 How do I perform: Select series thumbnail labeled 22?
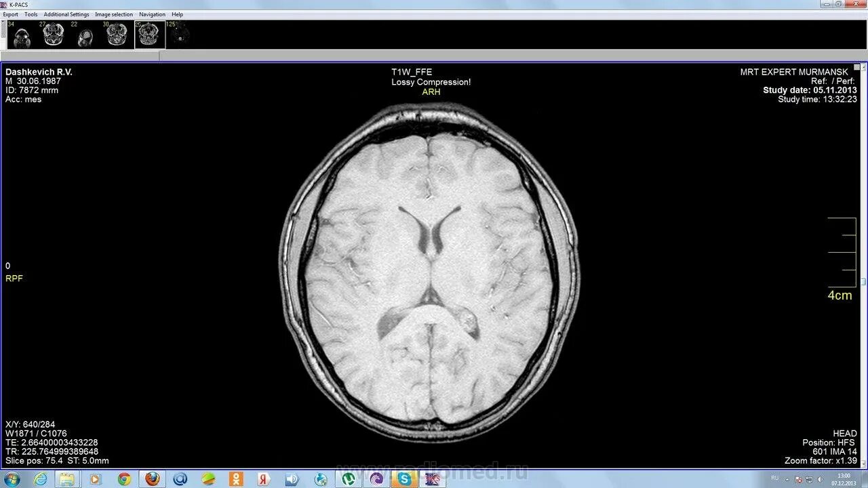(84, 35)
